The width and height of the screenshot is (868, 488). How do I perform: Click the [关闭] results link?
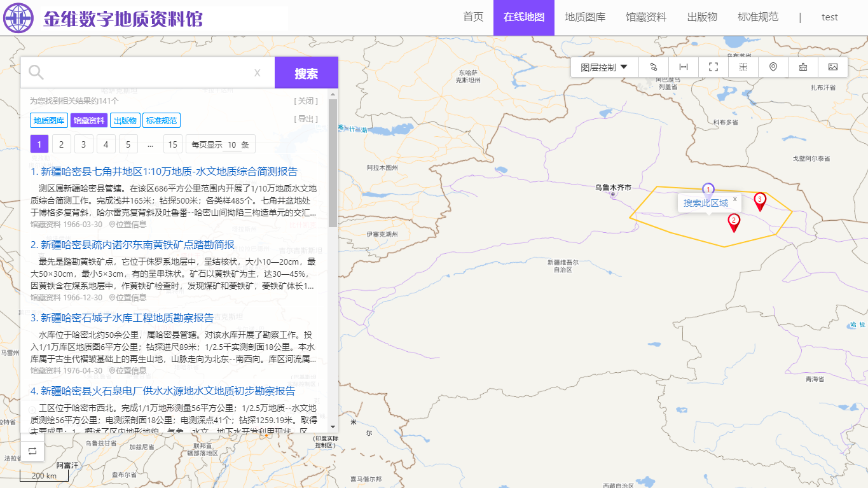(x=306, y=101)
